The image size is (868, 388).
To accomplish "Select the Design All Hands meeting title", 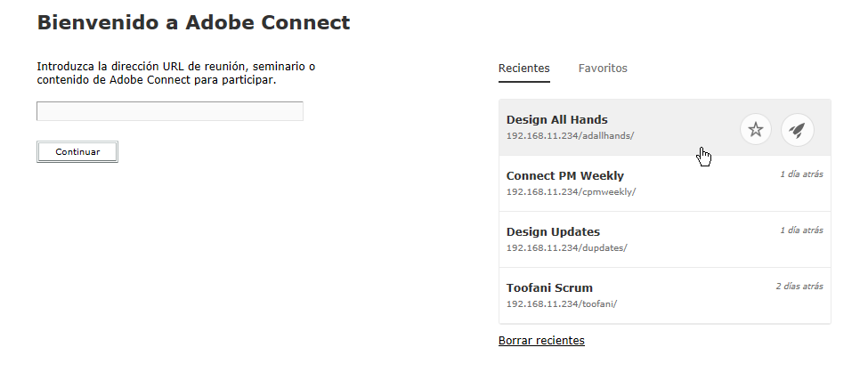I will [x=557, y=119].
